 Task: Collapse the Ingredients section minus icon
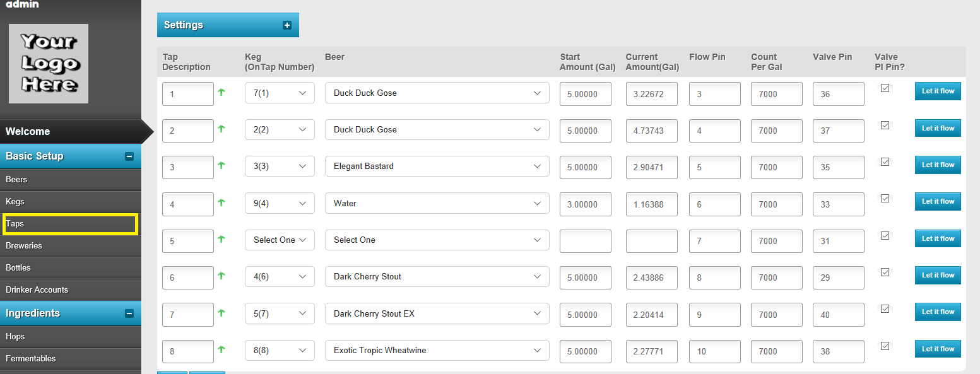coord(129,313)
